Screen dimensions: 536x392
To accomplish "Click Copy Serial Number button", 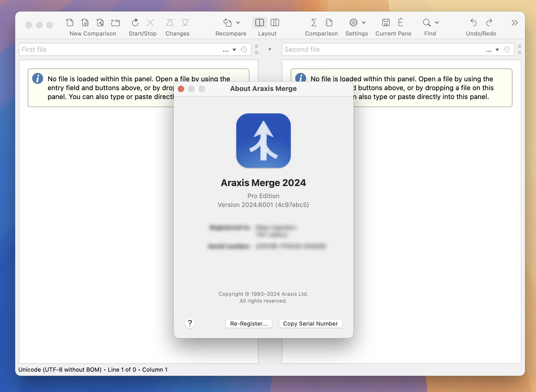I will [x=311, y=324].
